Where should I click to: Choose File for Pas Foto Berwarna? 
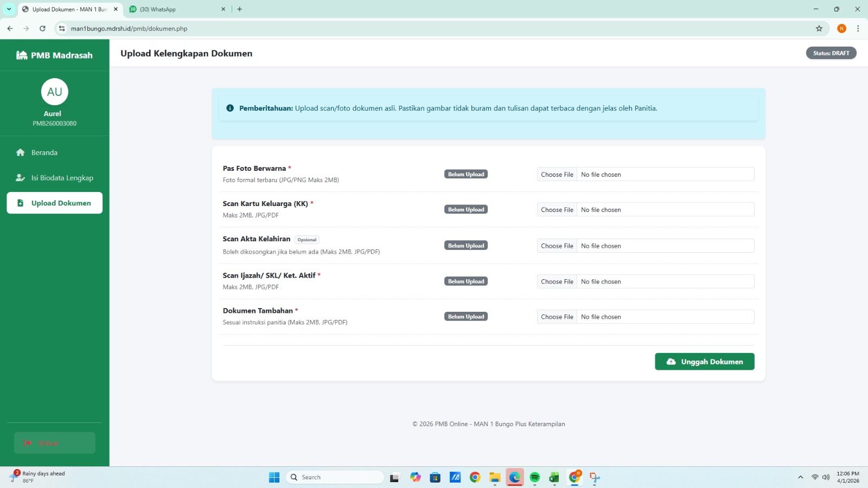coord(557,175)
